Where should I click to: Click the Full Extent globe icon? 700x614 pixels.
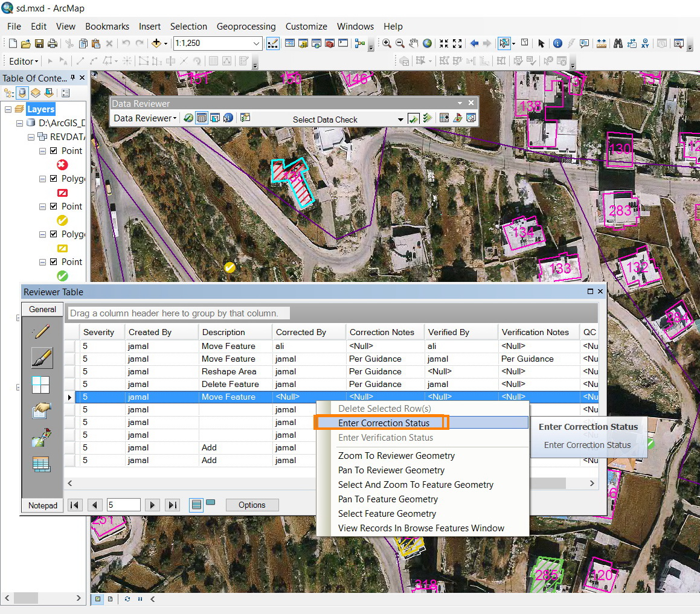pos(428,43)
